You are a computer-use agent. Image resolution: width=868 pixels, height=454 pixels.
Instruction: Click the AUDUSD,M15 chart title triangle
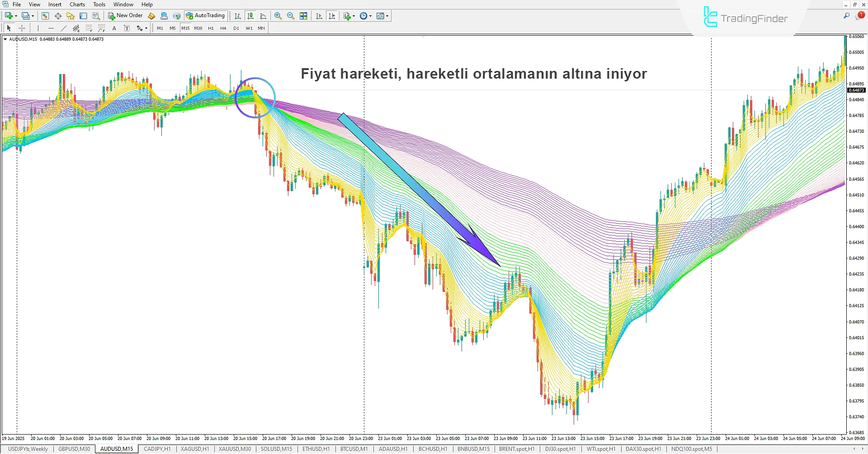pos(5,39)
